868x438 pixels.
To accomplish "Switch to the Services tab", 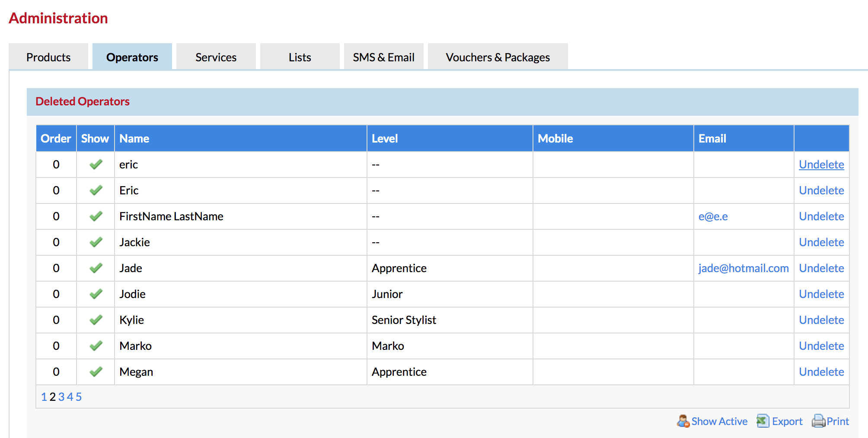I will [216, 57].
